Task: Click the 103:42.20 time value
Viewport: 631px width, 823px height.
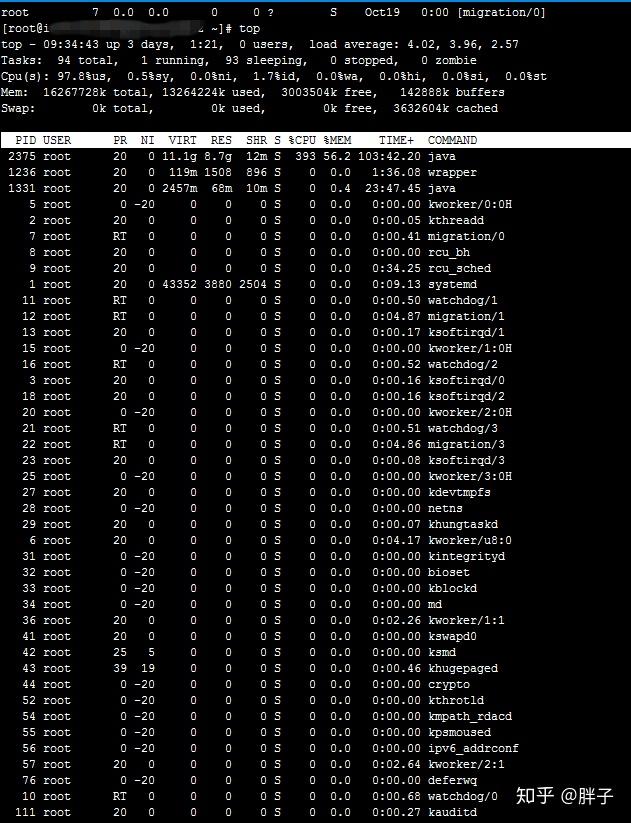Action: click(389, 156)
